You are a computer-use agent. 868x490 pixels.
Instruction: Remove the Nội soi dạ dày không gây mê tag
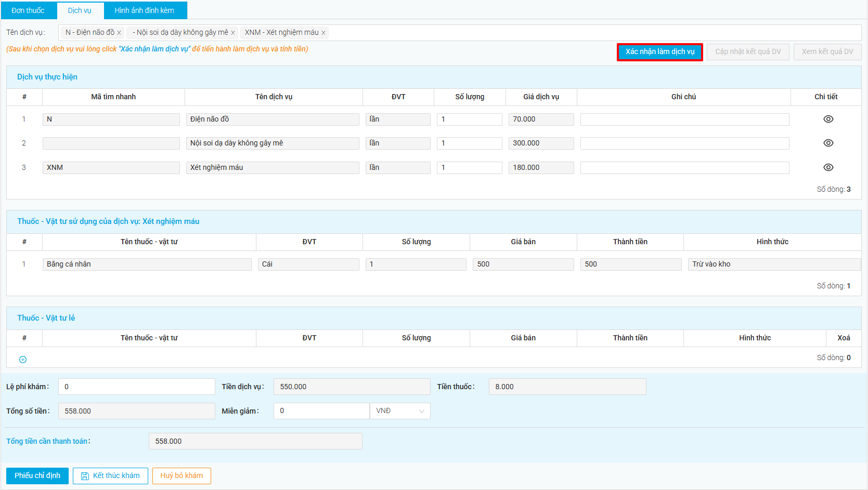(x=233, y=33)
